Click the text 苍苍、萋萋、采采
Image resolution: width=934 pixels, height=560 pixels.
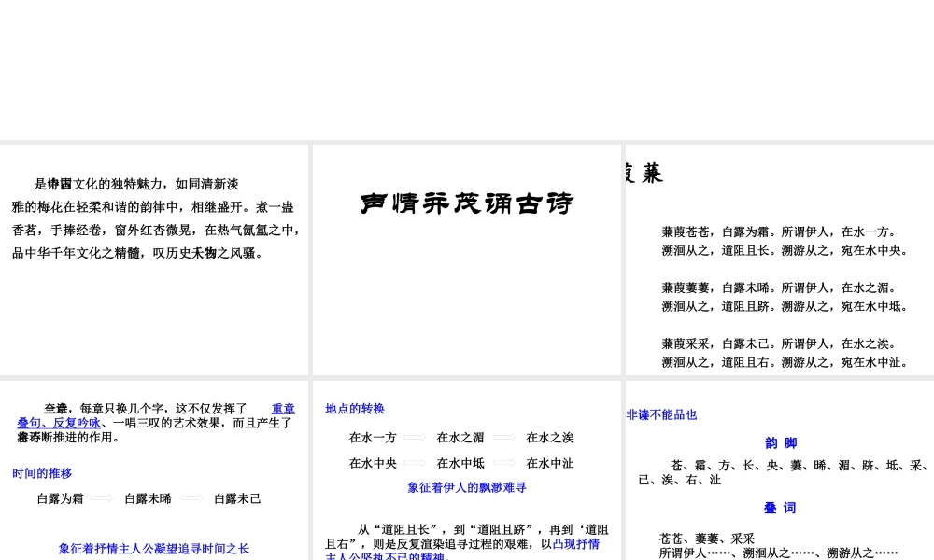(x=707, y=539)
